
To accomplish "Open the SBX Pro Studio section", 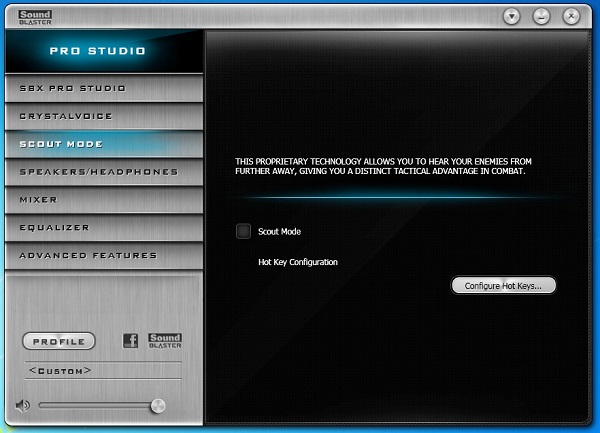I will coord(104,88).
